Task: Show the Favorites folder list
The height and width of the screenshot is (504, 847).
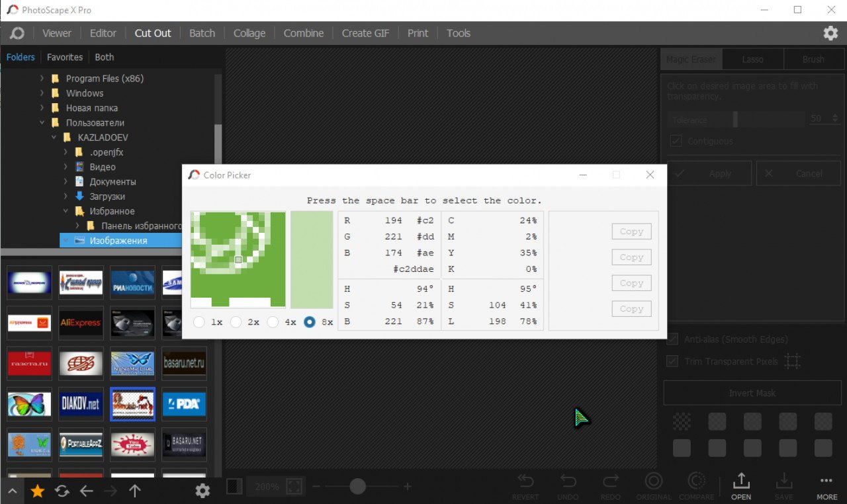Action: 65,58
